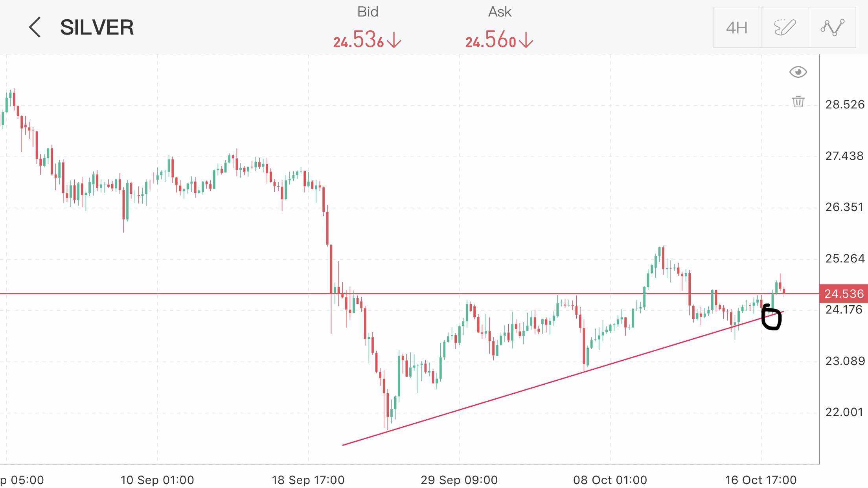Open the 4H timeframe selector

[x=737, y=28]
